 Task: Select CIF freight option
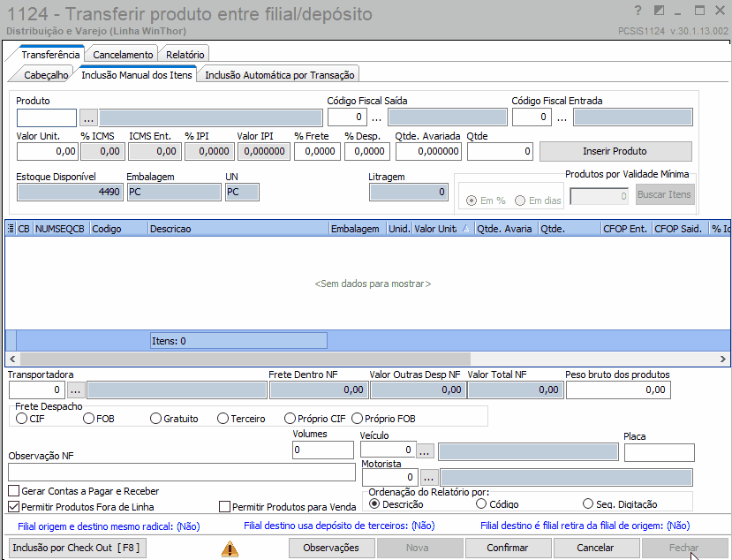point(21,419)
